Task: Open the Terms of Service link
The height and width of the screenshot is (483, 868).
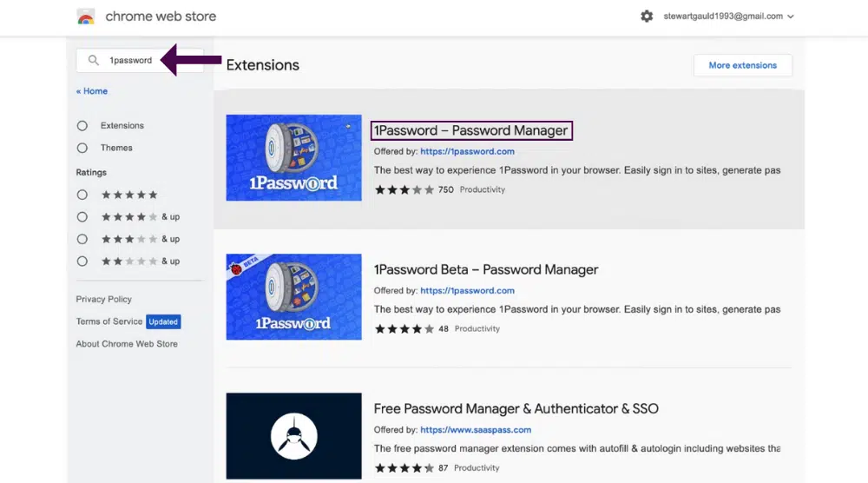Action: point(109,321)
